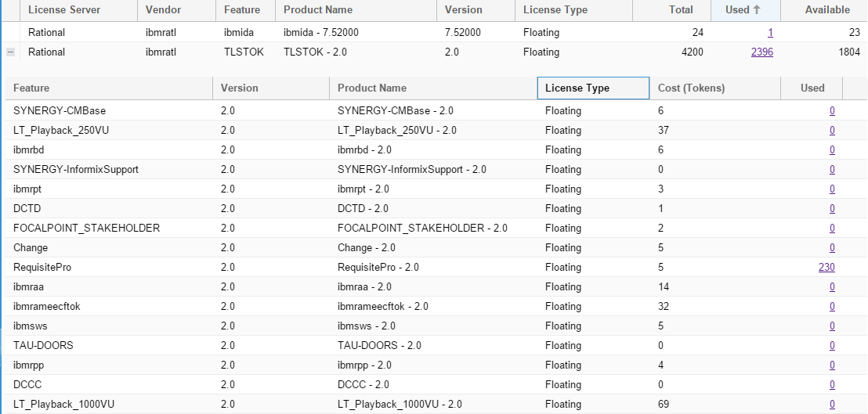This screenshot has height=414, width=868.
Task: Collapse the expanded TLSTOK row
Action: coord(10,52)
